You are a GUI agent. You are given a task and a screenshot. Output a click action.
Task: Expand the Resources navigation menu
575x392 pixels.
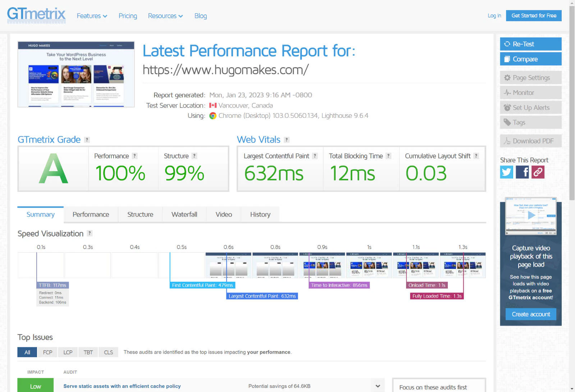tap(165, 16)
